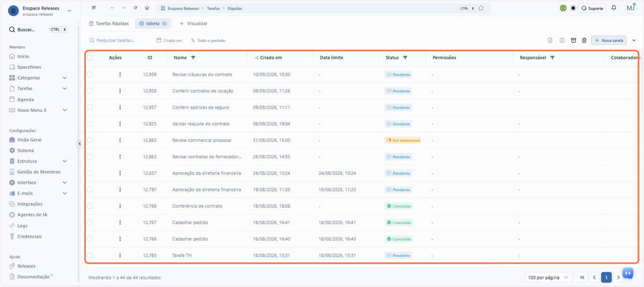Delete selected tasks with trash icon
The height and width of the screenshot is (287, 644).
tap(584, 40)
